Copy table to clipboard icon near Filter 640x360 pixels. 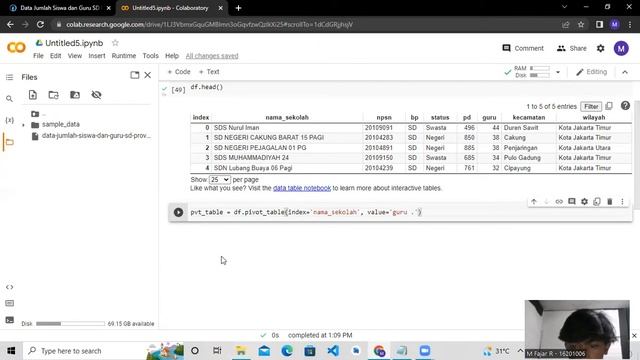[x=609, y=106]
